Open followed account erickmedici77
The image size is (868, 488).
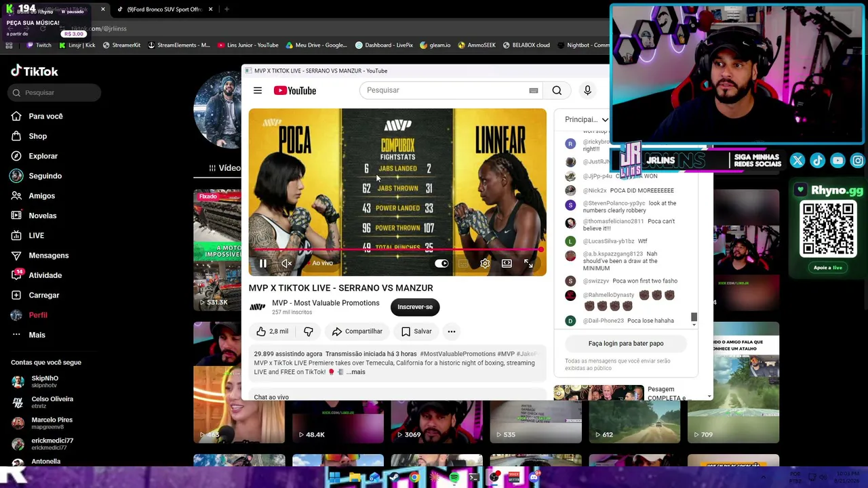[x=52, y=443]
